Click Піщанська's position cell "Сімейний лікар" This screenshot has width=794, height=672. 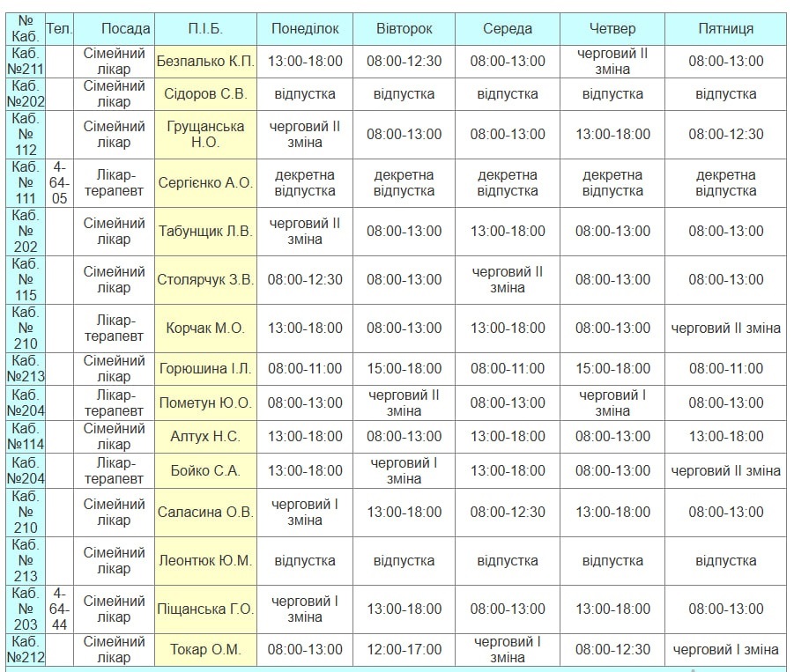pyautogui.click(x=114, y=609)
